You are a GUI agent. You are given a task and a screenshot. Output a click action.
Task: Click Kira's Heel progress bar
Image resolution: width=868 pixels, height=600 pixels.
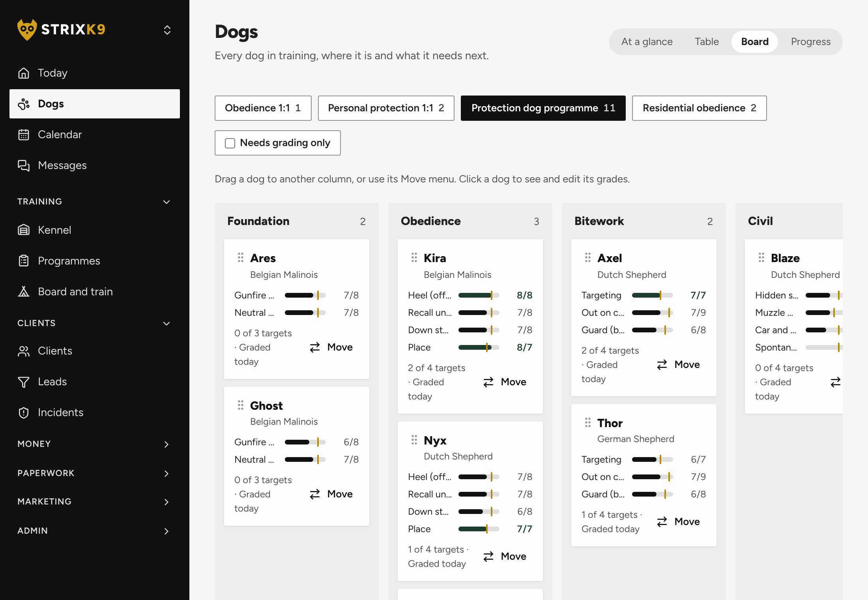point(479,295)
